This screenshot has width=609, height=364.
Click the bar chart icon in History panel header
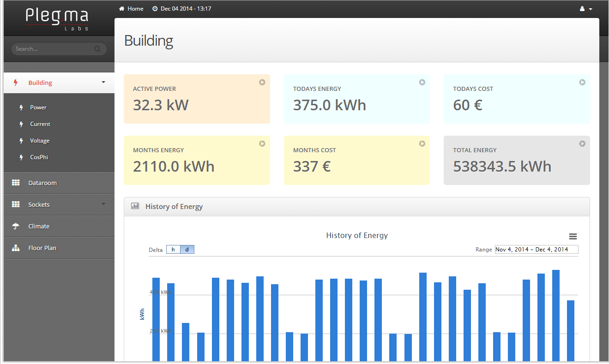pos(135,206)
